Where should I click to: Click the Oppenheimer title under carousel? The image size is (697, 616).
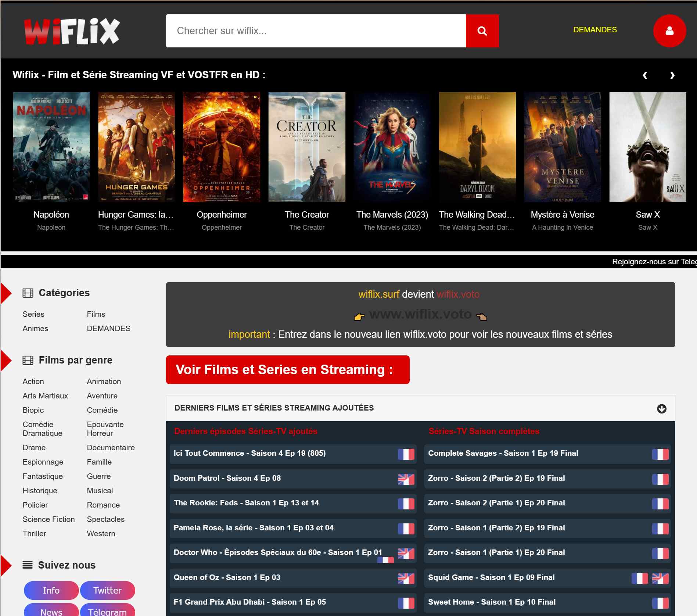coord(222,215)
